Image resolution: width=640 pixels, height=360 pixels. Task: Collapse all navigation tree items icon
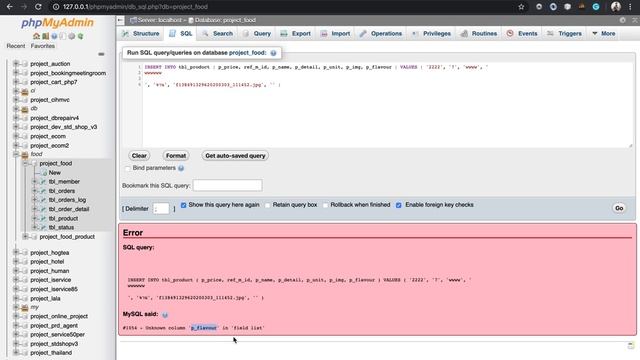[x=101, y=54]
